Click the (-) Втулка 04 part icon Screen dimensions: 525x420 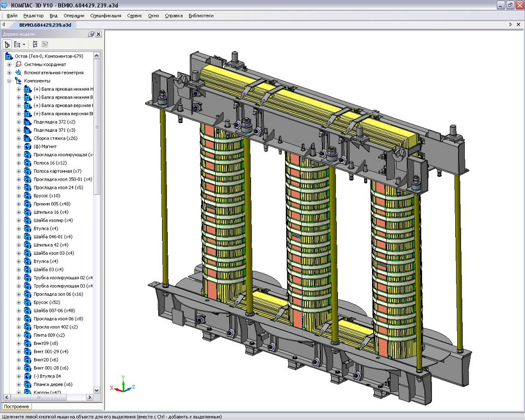click(28, 376)
